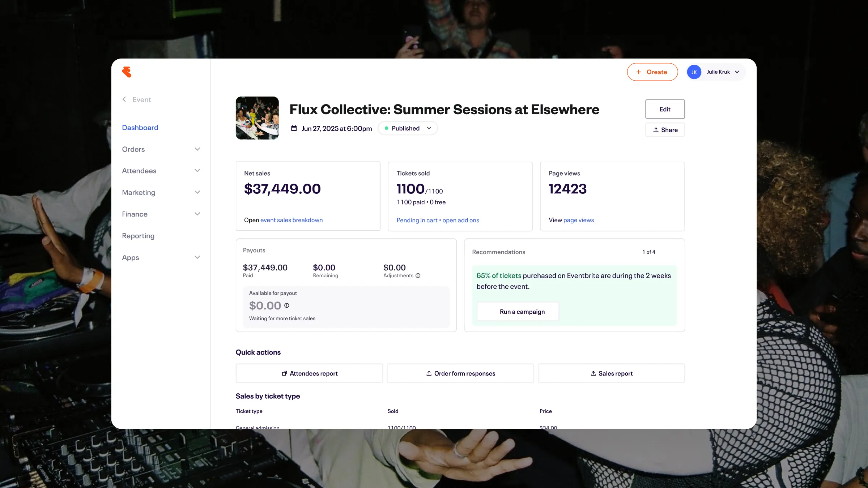This screenshot has width=868, height=488.
Task: Click the upload icon in Share button
Action: [656, 130]
